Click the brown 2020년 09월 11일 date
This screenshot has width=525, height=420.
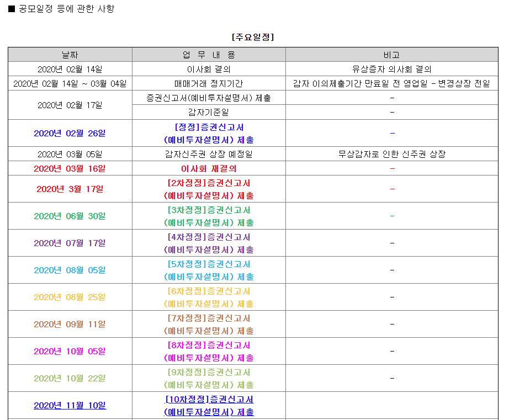click(70, 325)
